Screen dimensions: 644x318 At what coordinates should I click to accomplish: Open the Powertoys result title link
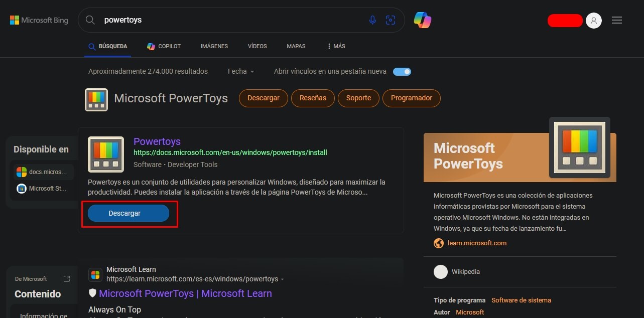pos(157,141)
